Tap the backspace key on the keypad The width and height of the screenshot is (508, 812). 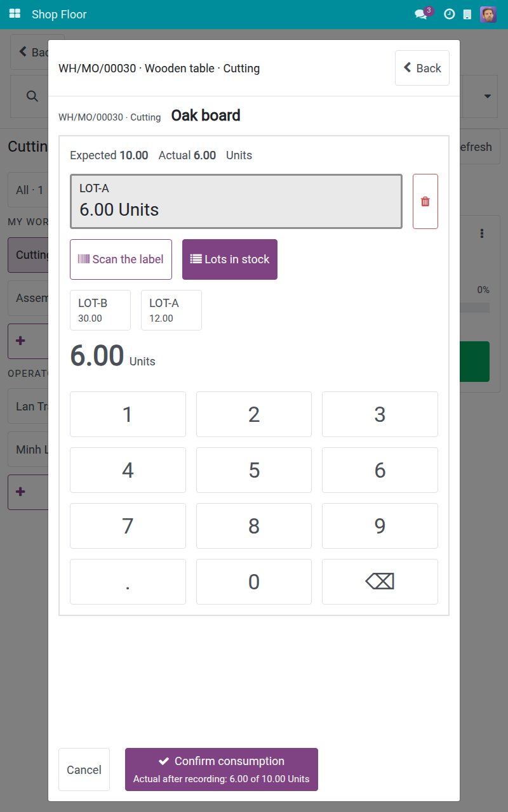pyautogui.click(x=380, y=582)
